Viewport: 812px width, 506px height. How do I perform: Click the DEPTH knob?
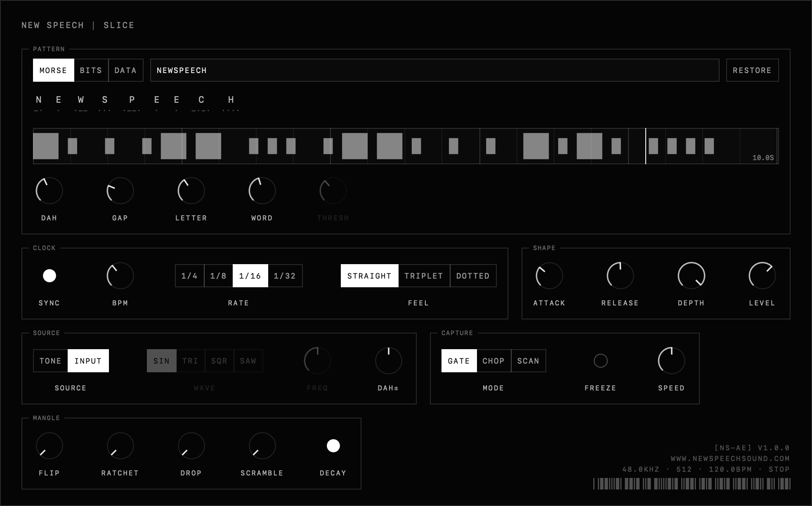point(692,276)
